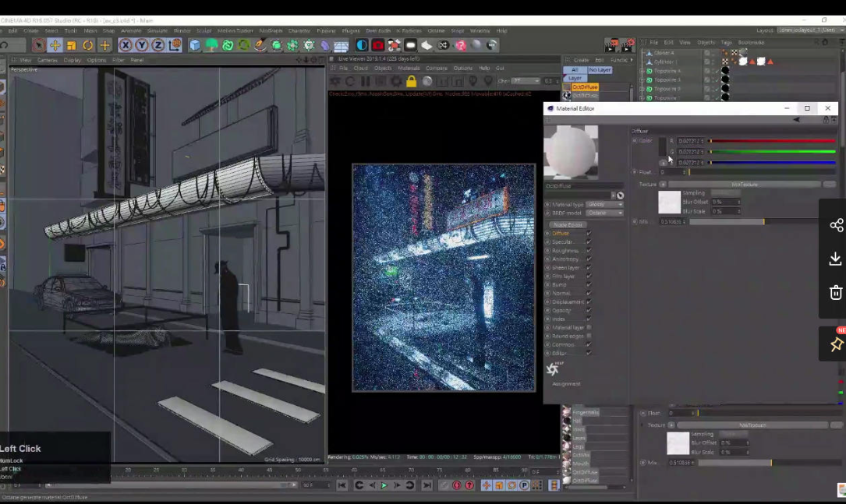Select the Diffuse channel in Material Editor
The image size is (846, 504).
pyautogui.click(x=560, y=234)
